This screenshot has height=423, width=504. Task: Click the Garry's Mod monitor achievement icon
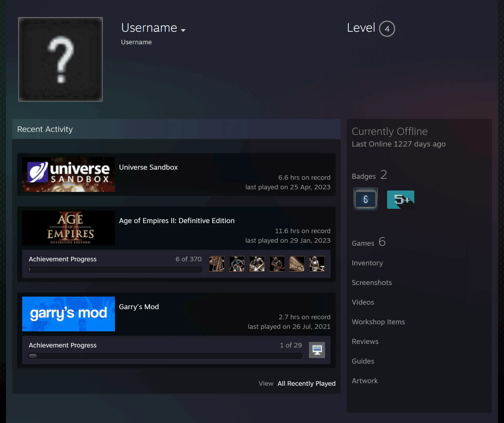[317, 350]
